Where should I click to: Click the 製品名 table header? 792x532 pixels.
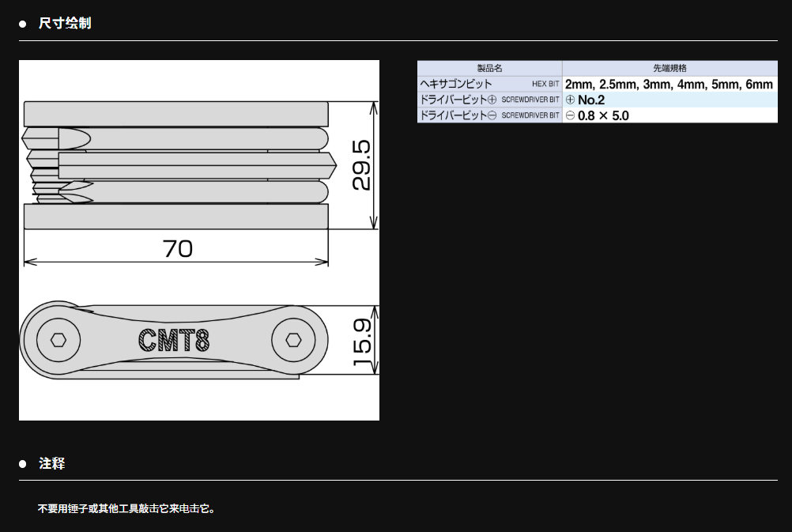[x=489, y=69]
